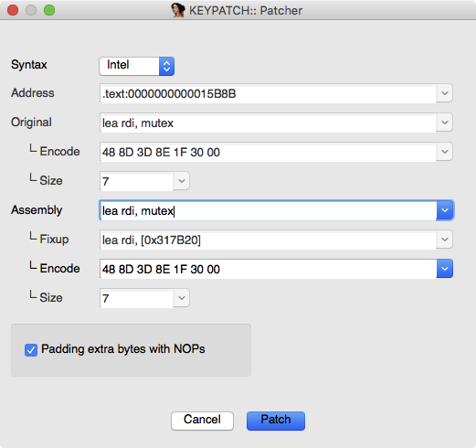Expand the Original instruction dropdown arrow
476x448 pixels.
pyautogui.click(x=444, y=123)
